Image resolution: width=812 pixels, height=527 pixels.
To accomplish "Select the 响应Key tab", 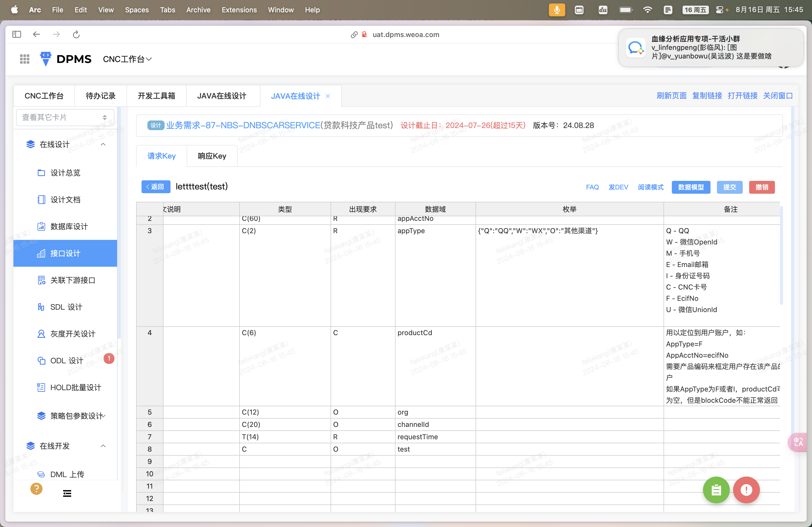I will 212,156.
